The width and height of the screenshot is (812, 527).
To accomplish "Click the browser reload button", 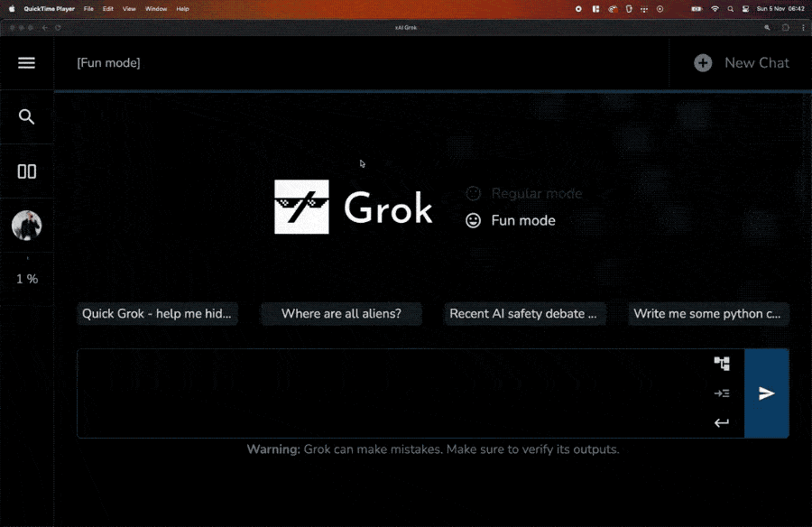I will point(58,27).
